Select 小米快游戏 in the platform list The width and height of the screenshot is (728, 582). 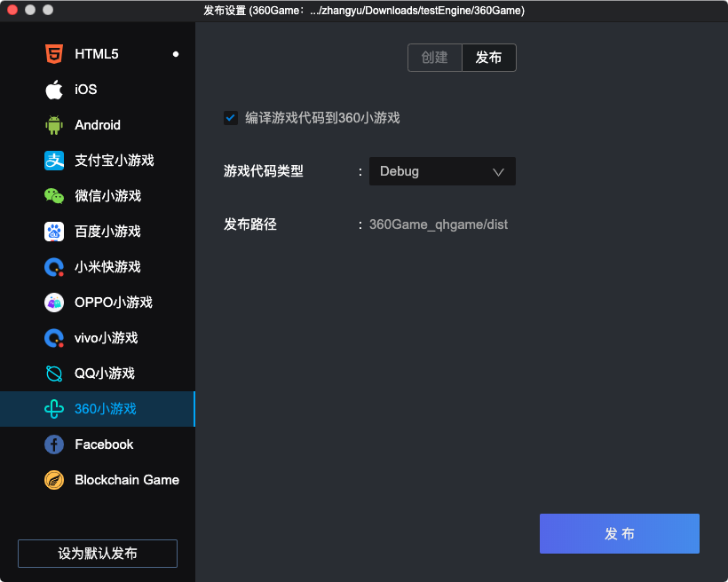pyautogui.click(x=107, y=267)
